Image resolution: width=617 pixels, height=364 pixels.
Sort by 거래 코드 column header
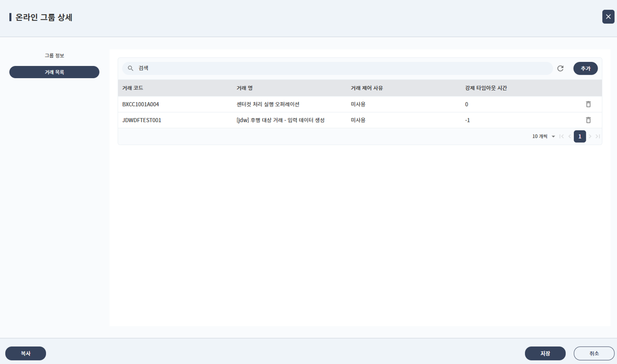coord(133,88)
